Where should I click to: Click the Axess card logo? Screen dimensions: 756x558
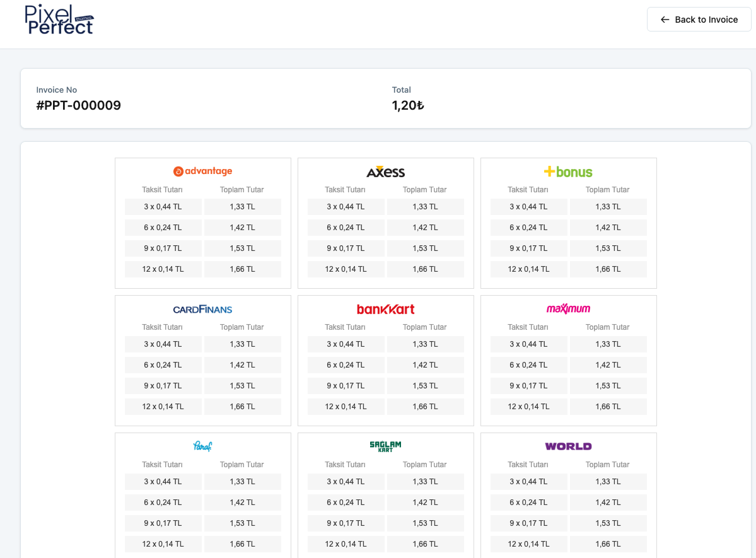[x=385, y=172]
